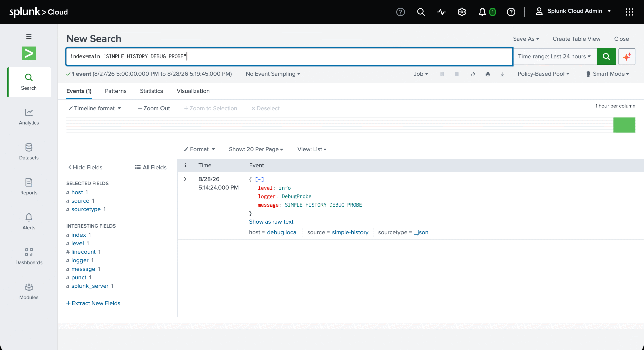Open No Event Sampling dropdown

point(273,74)
